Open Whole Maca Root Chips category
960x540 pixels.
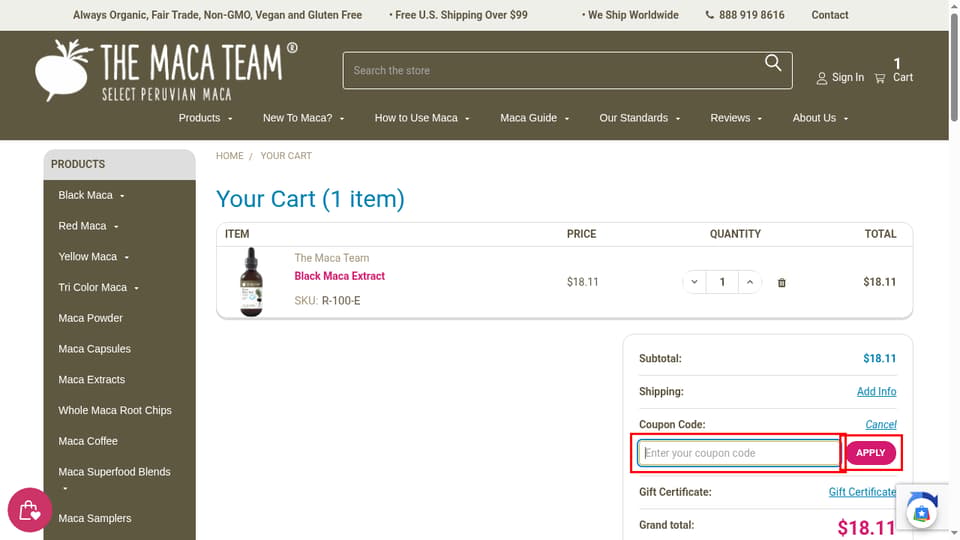click(x=114, y=410)
